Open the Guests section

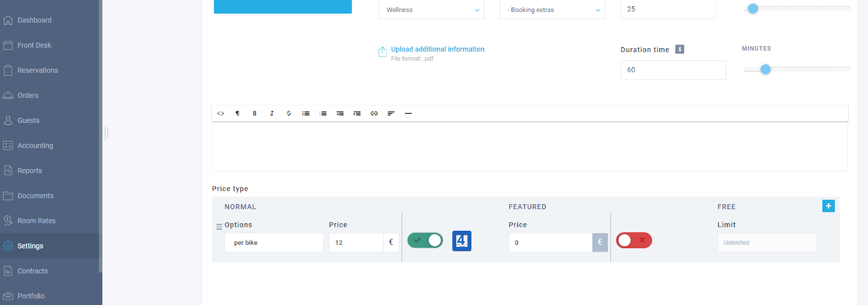pyautogui.click(x=28, y=120)
